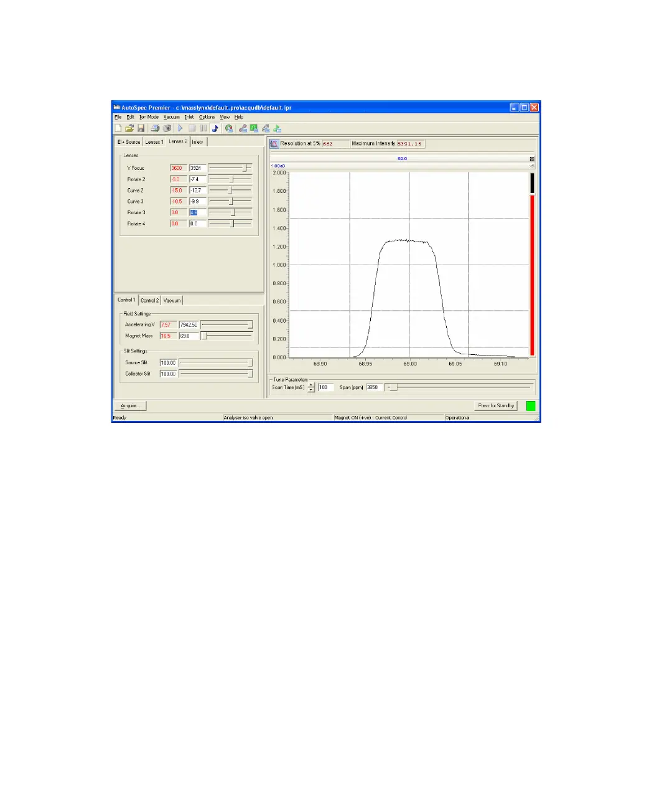Screen dimensions: 672x807
Task: Click the Magnet Mass field 69.0
Action: pos(189,336)
